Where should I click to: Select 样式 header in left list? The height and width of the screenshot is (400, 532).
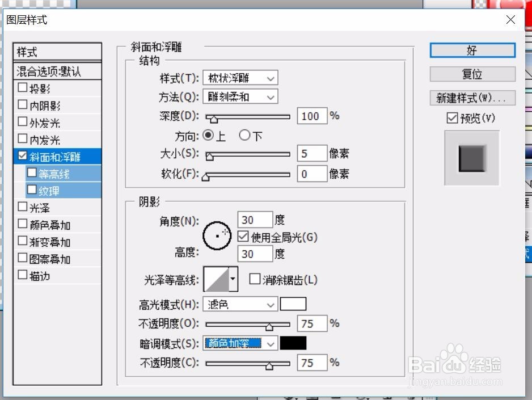pyautogui.click(x=57, y=52)
